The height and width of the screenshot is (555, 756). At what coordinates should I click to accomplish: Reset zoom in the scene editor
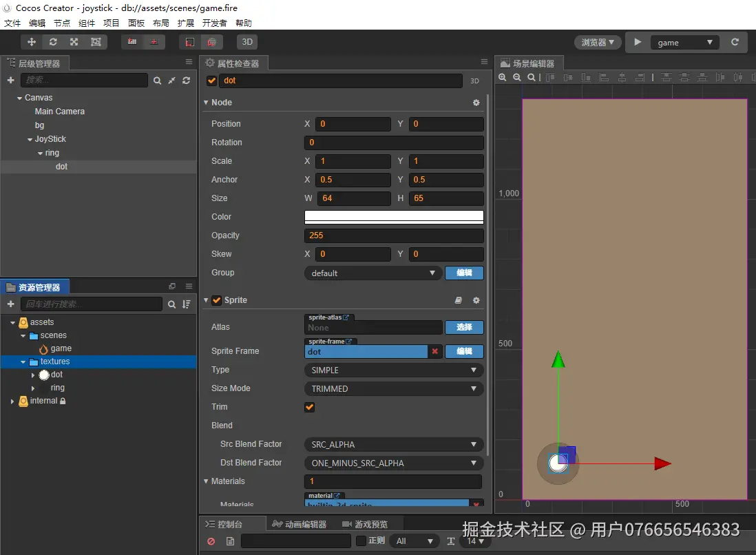coord(532,77)
